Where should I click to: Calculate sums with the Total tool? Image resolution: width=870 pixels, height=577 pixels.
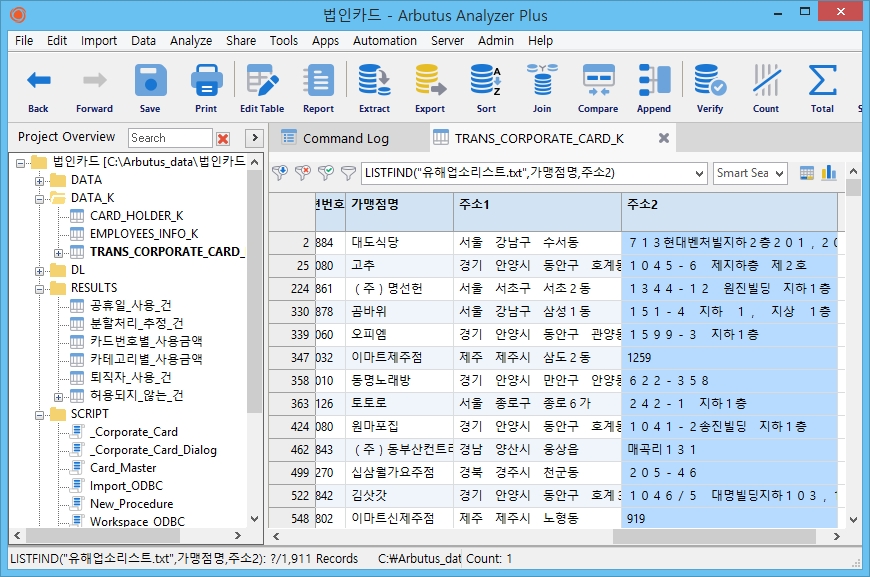822,88
